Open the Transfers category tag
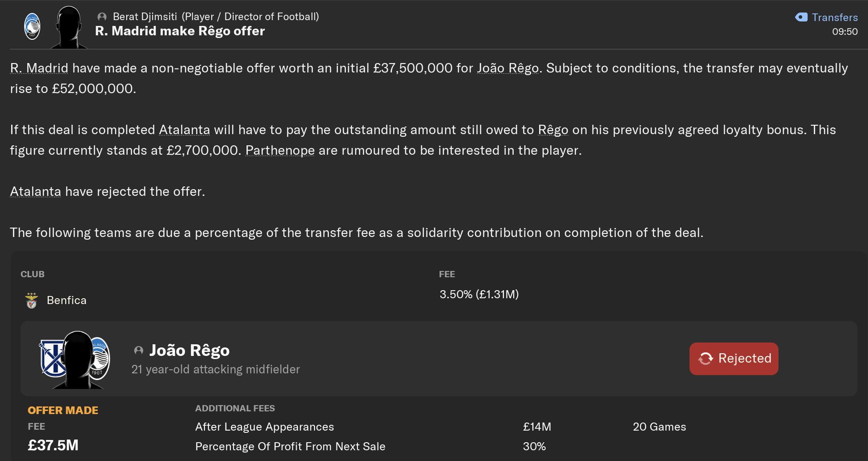The height and width of the screenshot is (461, 868). point(834,17)
